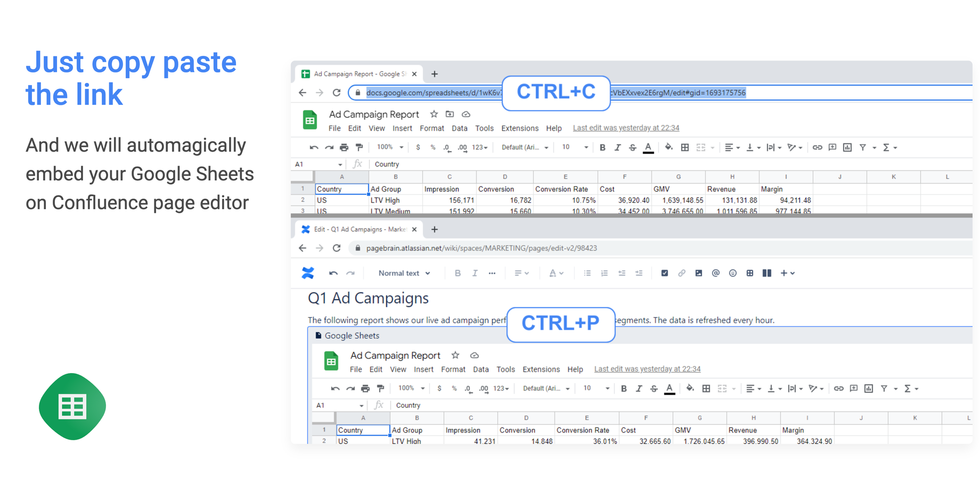Select cell 156,171 in top sheet
Image resolution: width=980 pixels, height=479 pixels.
pyautogui.click(x=450, y=200)
